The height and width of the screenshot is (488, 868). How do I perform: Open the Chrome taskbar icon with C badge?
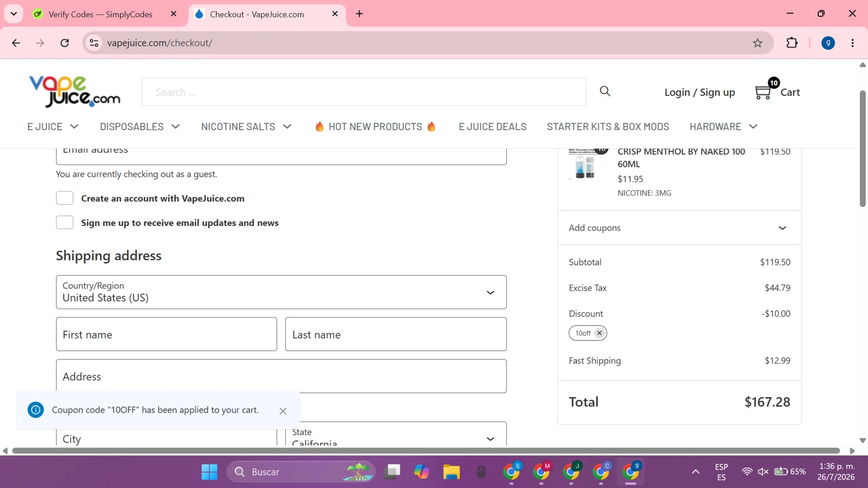(602, 472)
